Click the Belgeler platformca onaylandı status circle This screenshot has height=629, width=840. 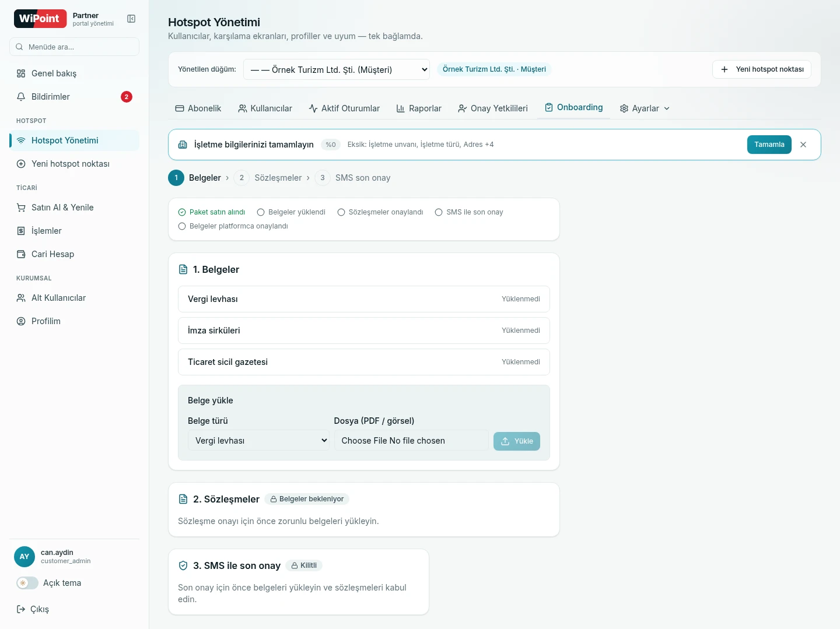coord(182,226)
